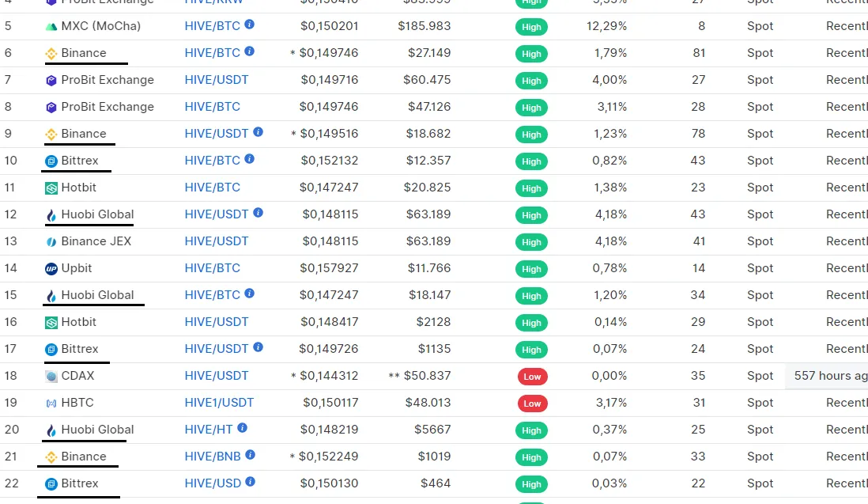868x504 pixels.
Task: Click the price $0,157927 in Upbit row
Action: coord(329,268)
